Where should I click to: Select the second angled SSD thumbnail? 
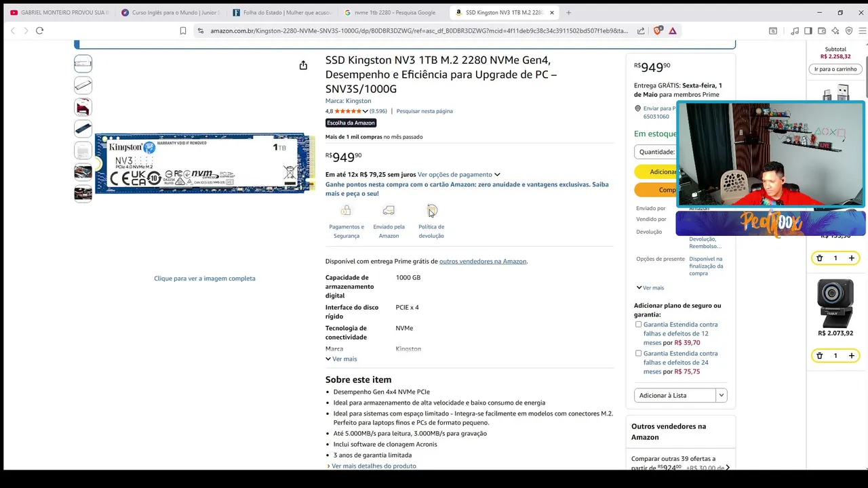click(83, 85)
